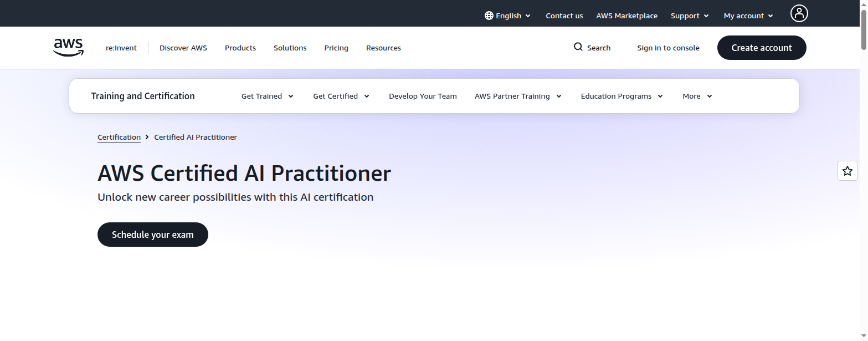The image size is (868, 341).
Task: Open the More dropdown
Action: [697, 96]
